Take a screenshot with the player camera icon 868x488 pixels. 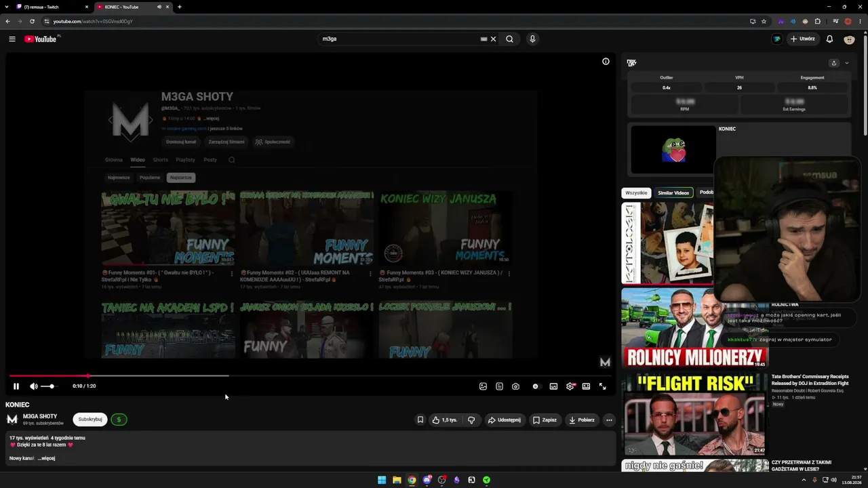tap(515, 386)
